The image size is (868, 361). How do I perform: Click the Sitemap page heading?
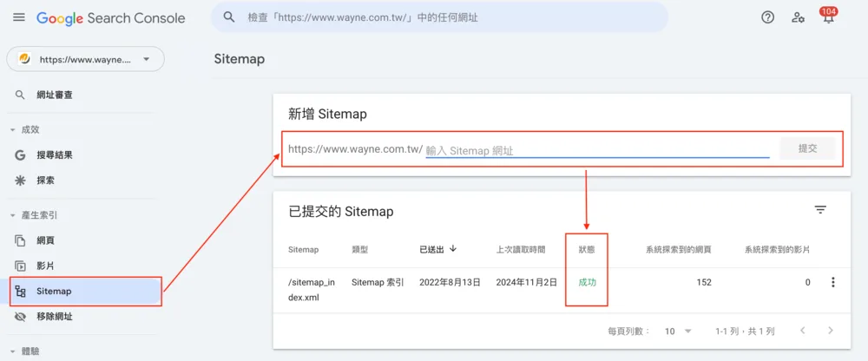[240, 59]
